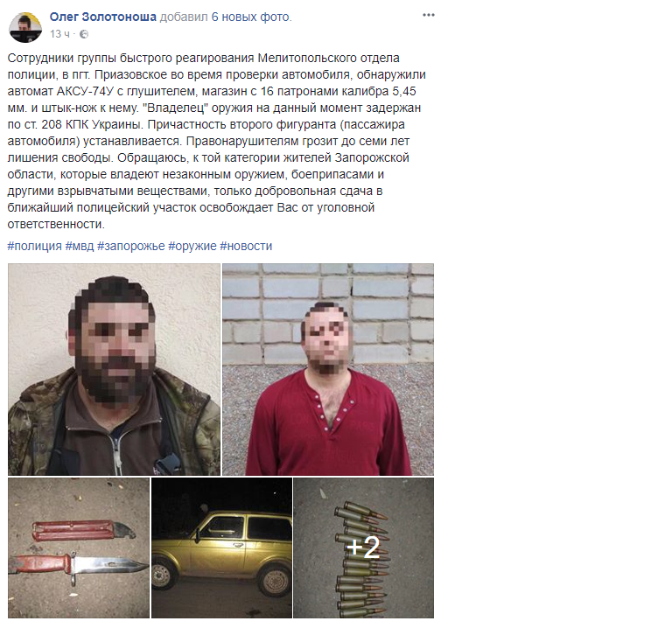This screenshot has height=621, width=672.
Task: Click the post text mentioning АКСУ-74У
Action: pos(216,141)
